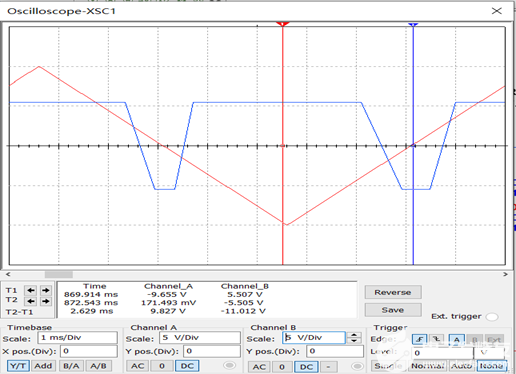516x374 pixels.
Task: Click scroll right arrow under the graph
Action: point(505,274)
